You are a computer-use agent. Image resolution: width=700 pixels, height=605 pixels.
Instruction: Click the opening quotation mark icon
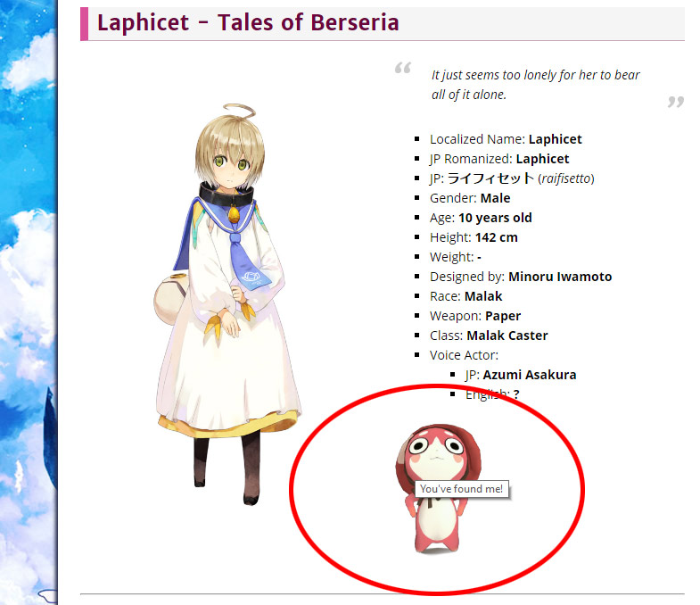coord(403,68)
